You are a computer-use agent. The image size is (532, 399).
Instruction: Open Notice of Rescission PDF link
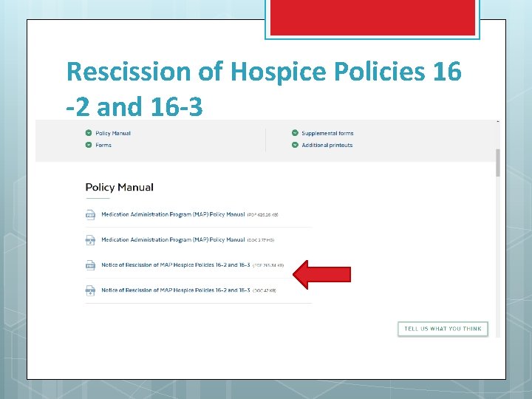click(x=176, y=265)
